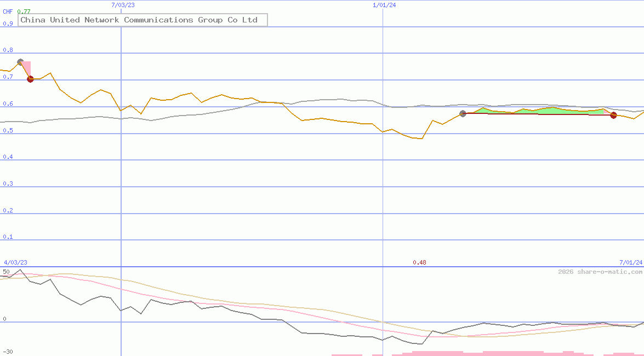Click the 7/01/24 axis date label
This screenshot has width=644, height=356.
(x=630, y=262)
